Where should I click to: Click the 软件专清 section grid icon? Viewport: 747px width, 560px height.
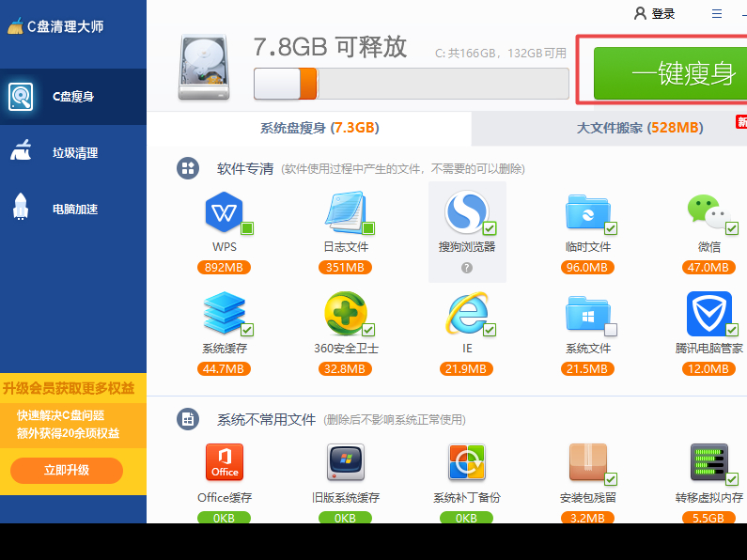pyautogui.click(x=188, y=168)
